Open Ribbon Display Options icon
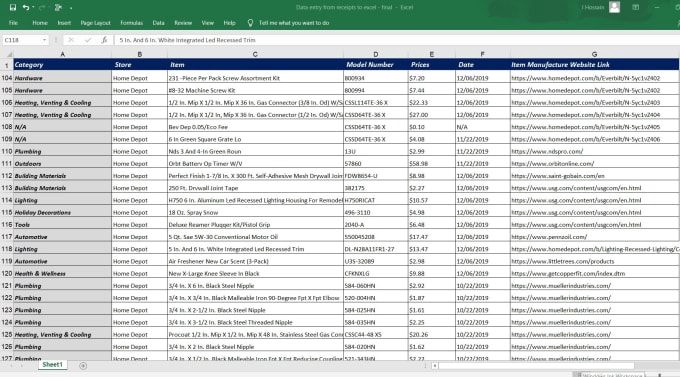This screenshot has width=680, height=377. coord(635,7)
